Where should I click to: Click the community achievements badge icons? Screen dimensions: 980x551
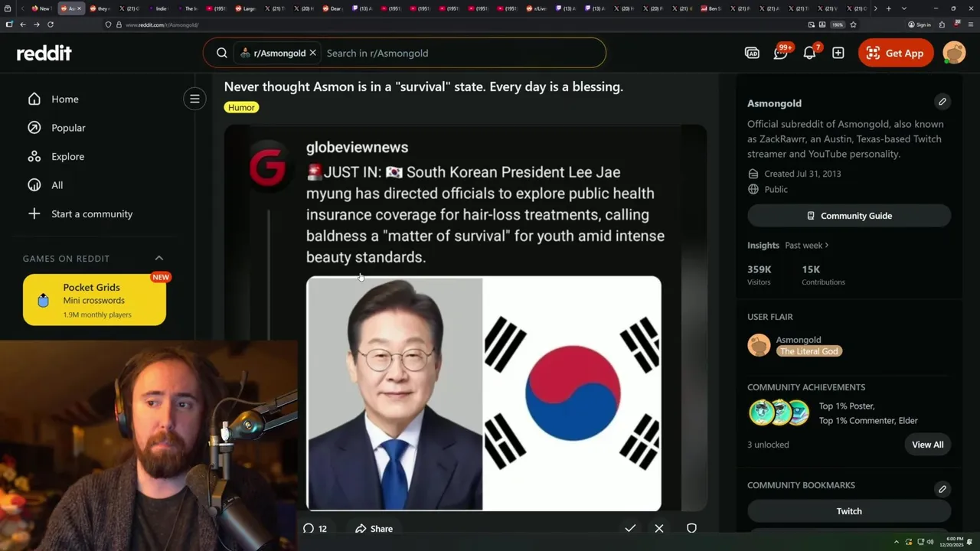(x=779, y=413)
